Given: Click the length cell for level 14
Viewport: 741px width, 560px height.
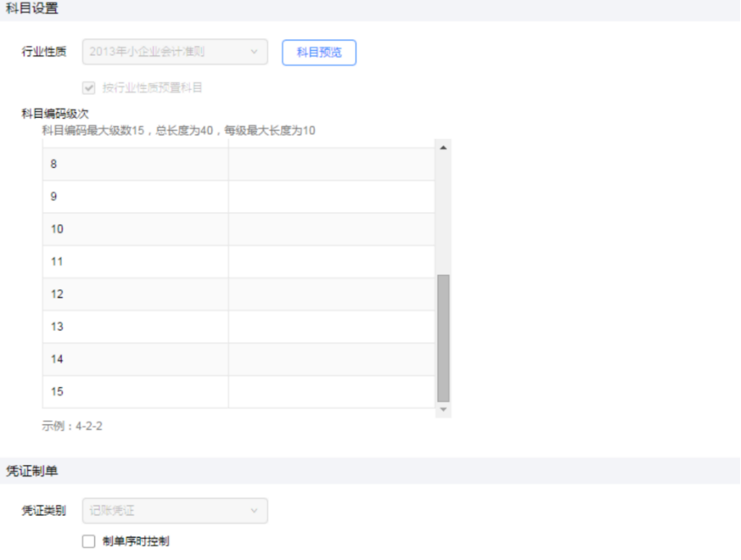Looking at the screenshot, I should [331, 359].
